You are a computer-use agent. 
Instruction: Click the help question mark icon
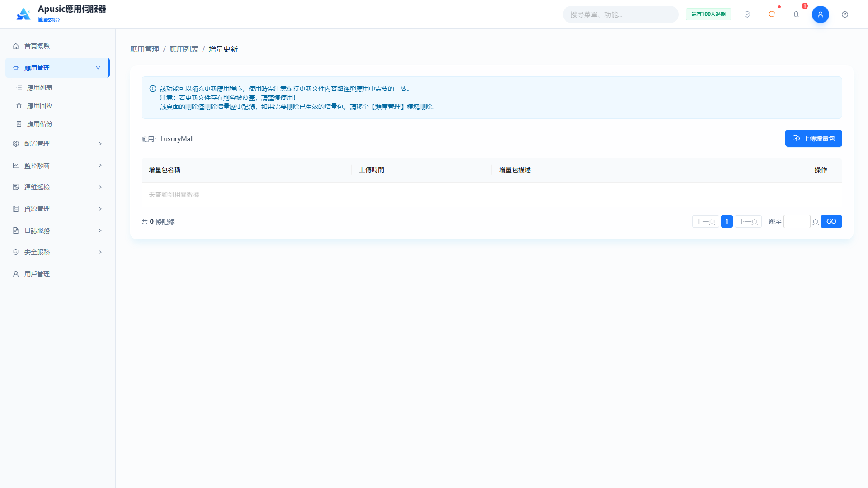[845, 14]
